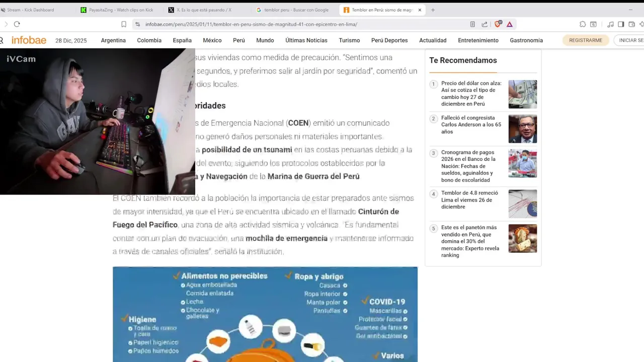Open reader mode icon in address bar
The height and width of the screenshot is (362, 644).
472,24
